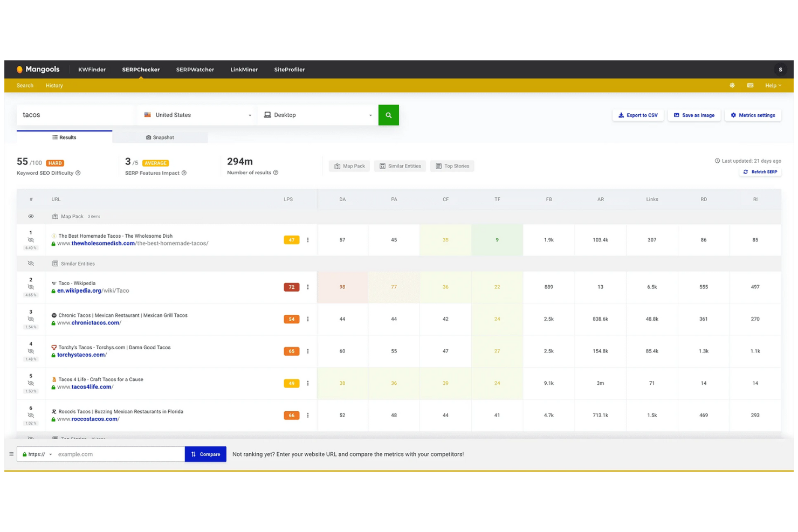Click Wikipedia's red LPS score badge
This screenshot has width=798, height=532.
pyautogui.click(x=291, y=287)
